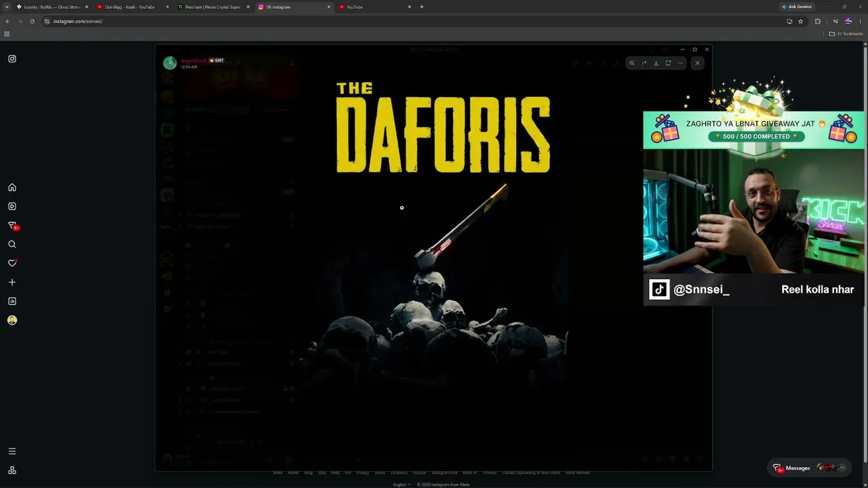This screenshot has height=488, width=868.
Task: Click the Create plus icon in sidebar
Action: (x=12, y=282)
